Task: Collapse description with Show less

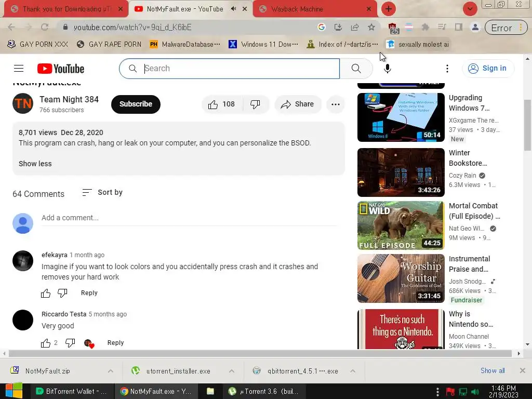Action: pos(35,164)
